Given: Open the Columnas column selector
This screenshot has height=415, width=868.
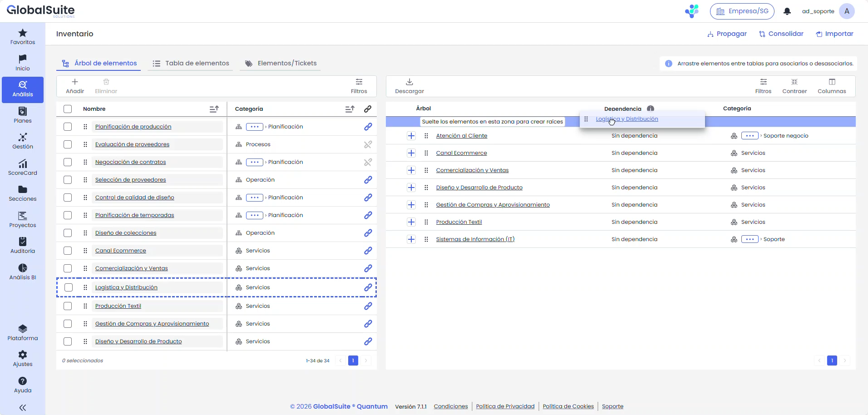Looking at the screenshot, I should (832, 82).
